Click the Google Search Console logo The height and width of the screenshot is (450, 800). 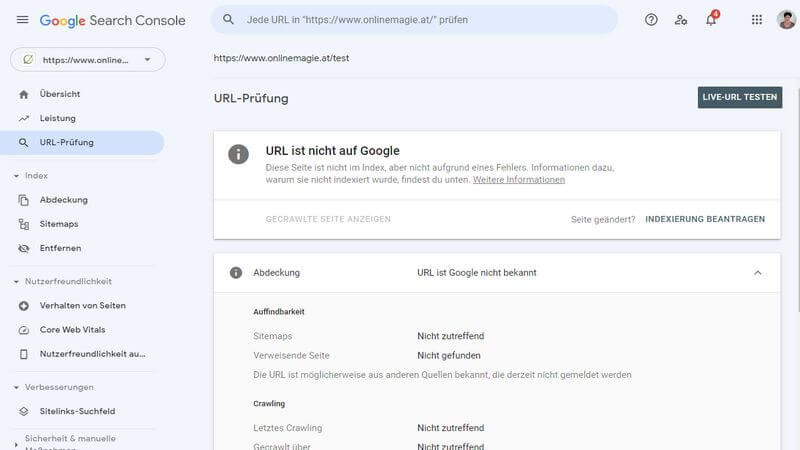[x=113, y=20]
